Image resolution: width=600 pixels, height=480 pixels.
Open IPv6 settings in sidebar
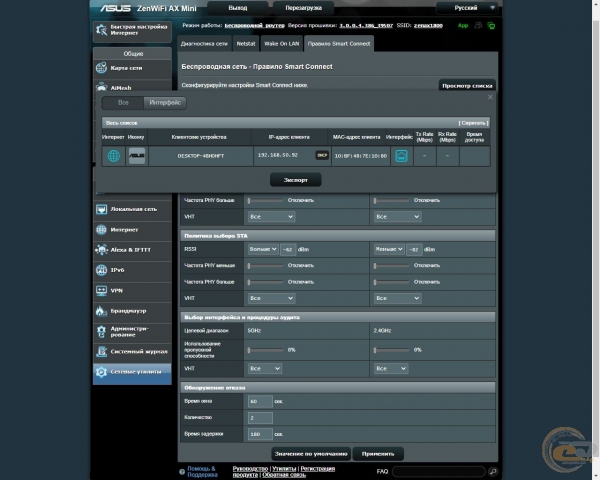click(132, 270)
